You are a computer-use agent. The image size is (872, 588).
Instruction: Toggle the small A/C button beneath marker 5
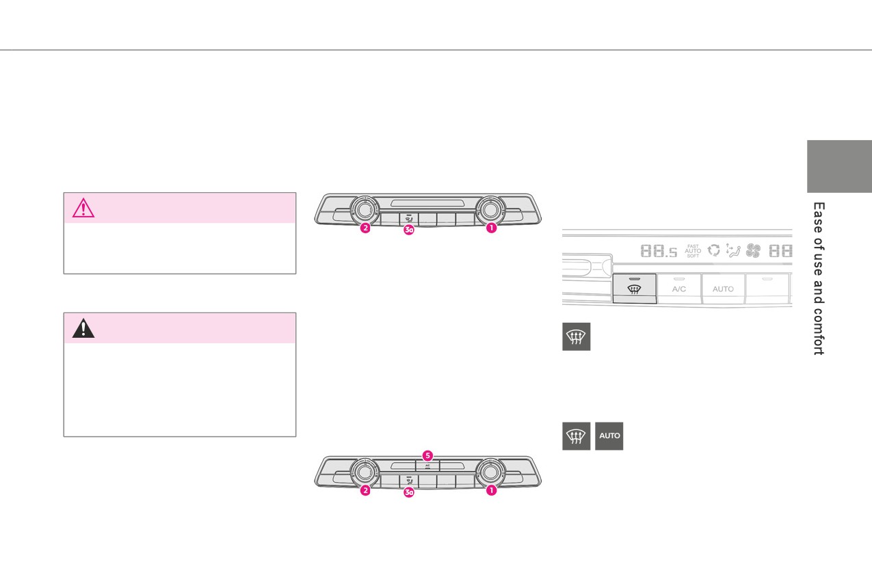click(427, 466)
